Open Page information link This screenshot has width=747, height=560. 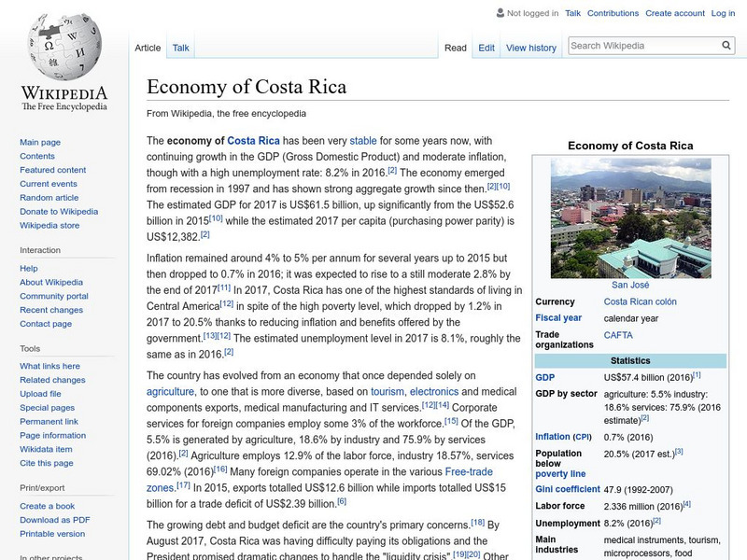tap(53, 435)
